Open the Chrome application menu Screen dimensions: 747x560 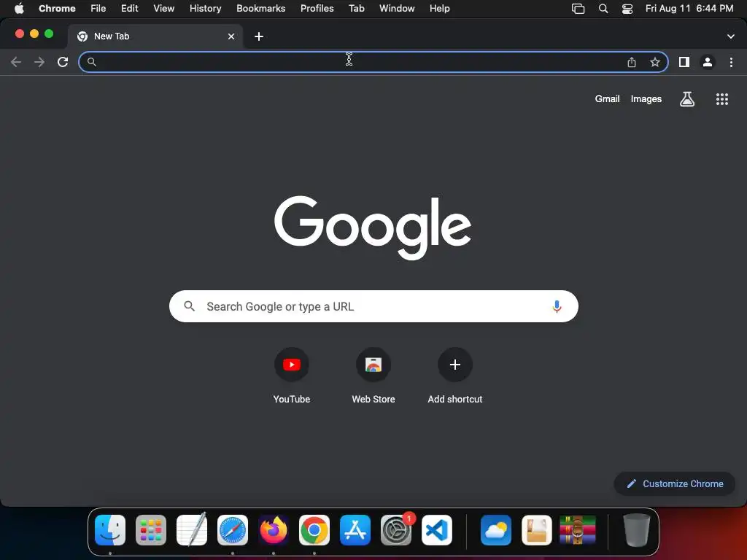pos(57,9)
